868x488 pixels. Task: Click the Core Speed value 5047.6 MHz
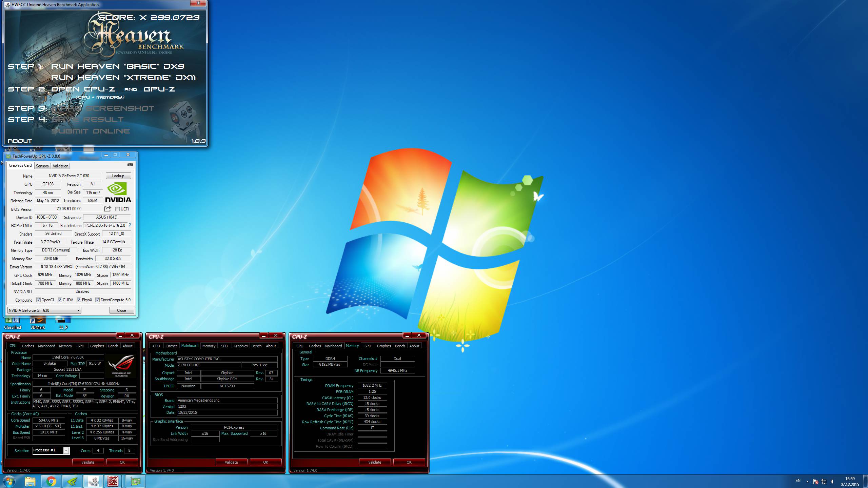pos(48,420)
